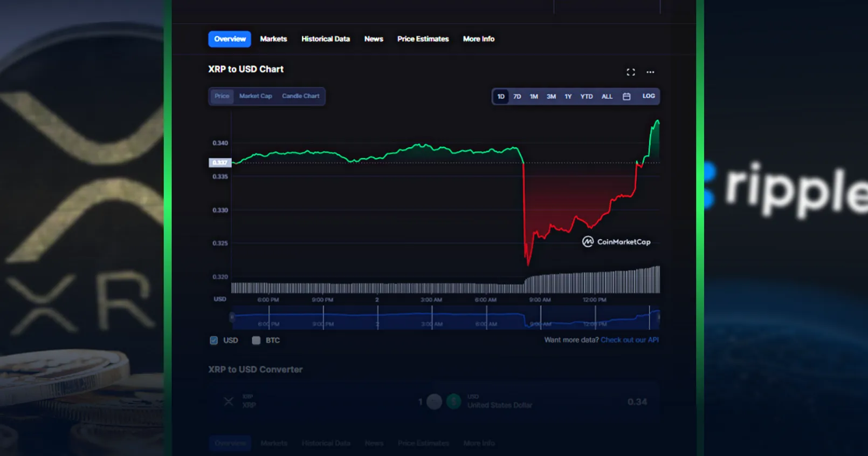Open the Price Estimates tab
Screen dimensions: 868x456
(x=423, y=39)
